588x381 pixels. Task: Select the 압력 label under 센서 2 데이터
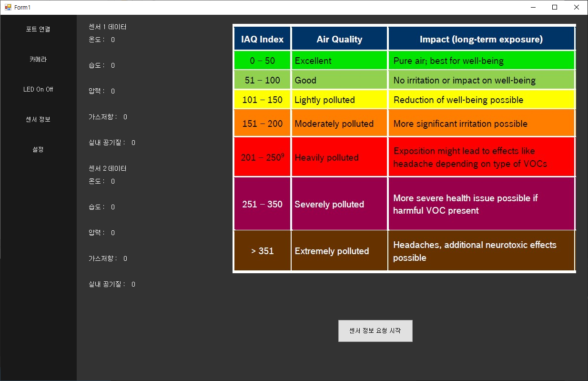tap(97, 233)
